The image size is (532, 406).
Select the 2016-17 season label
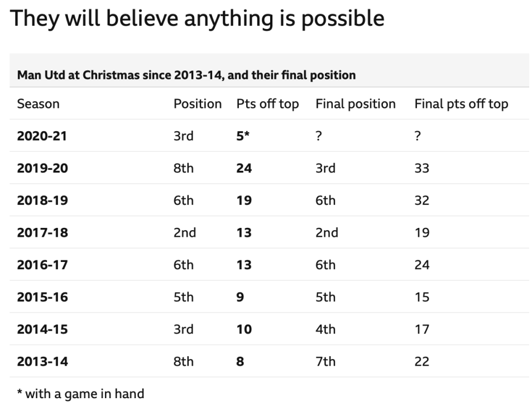point(42,265)
